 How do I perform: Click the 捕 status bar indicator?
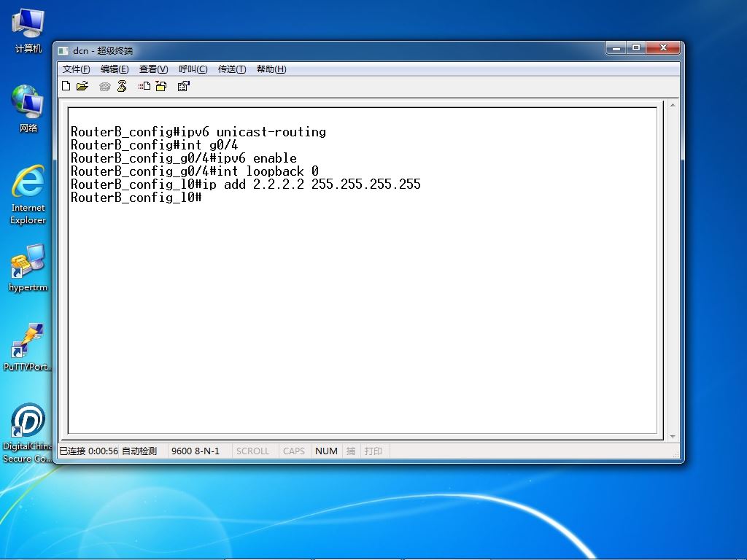click(x=351, y=451)
